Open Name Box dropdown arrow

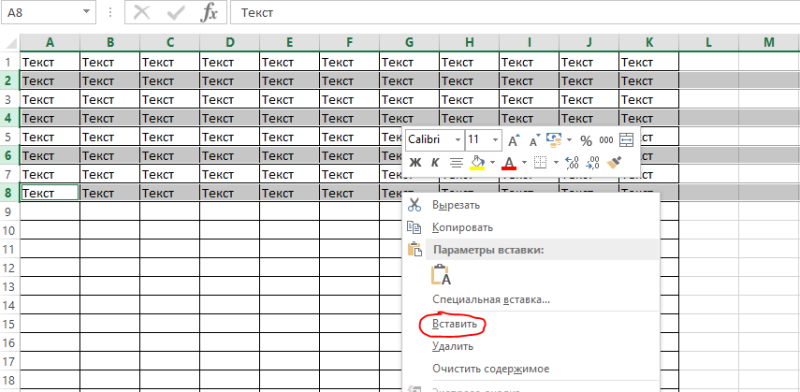[87, 12]
